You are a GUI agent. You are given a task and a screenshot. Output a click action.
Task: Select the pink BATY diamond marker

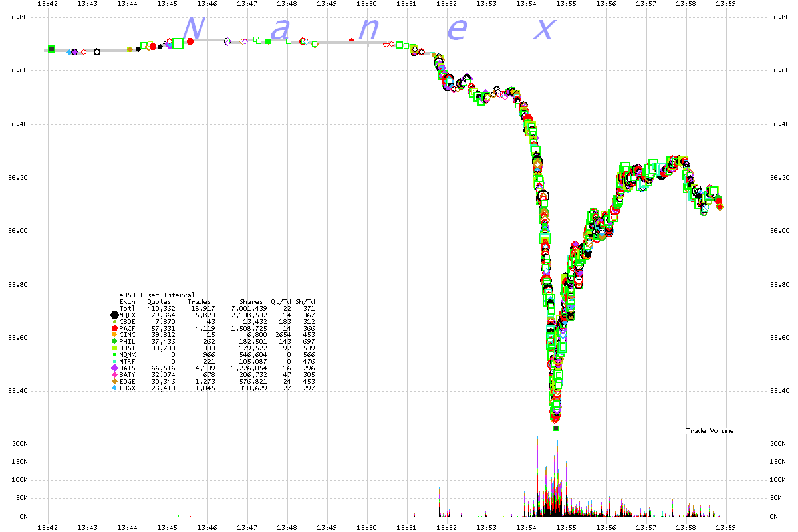coord(114,374)
